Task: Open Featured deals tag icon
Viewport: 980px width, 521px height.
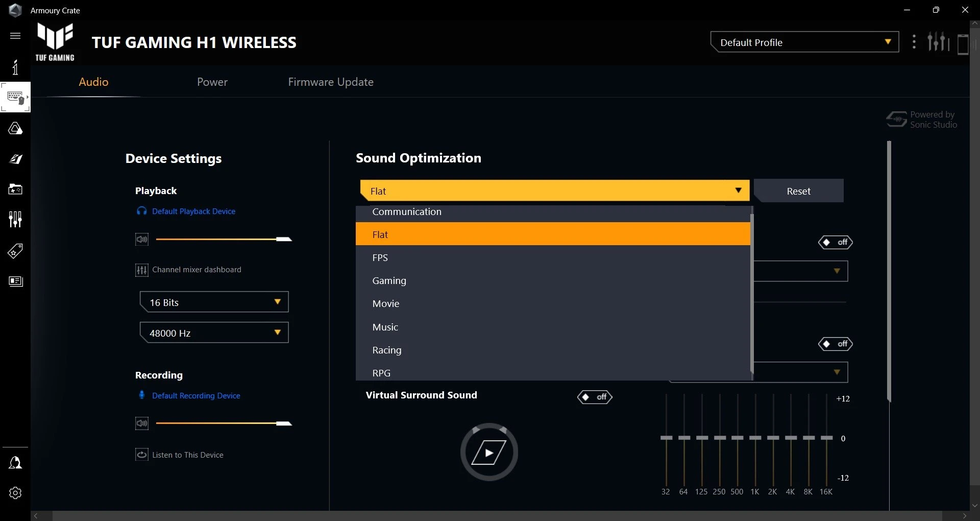Action: point(15,251)
